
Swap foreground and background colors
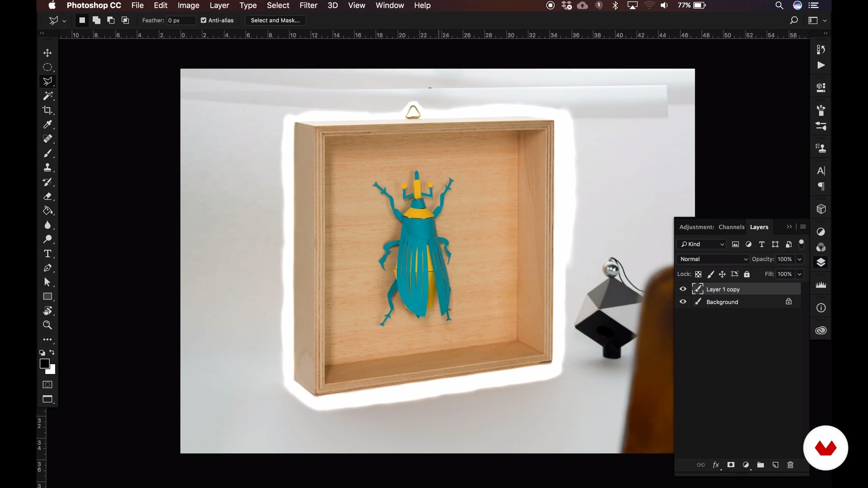click(52, 352)
